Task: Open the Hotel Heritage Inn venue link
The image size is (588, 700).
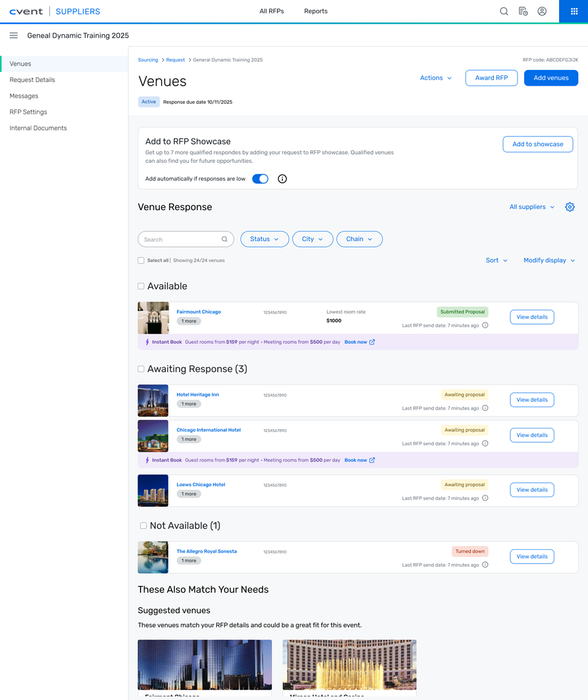Action: tap(198, 395)
